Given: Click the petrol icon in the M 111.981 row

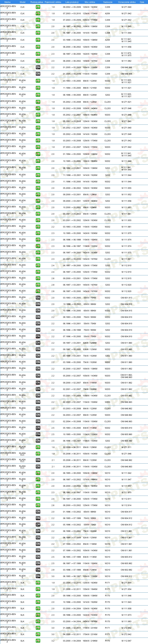Looking at the screenshot, I should coord(38,259).
